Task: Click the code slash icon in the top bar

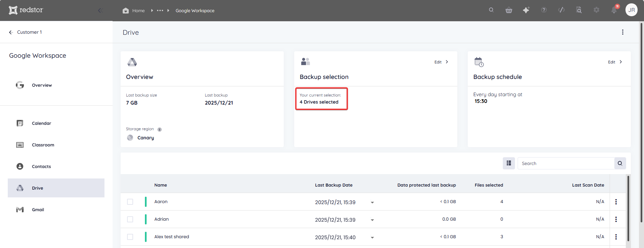Action: (x=561, y=10)
